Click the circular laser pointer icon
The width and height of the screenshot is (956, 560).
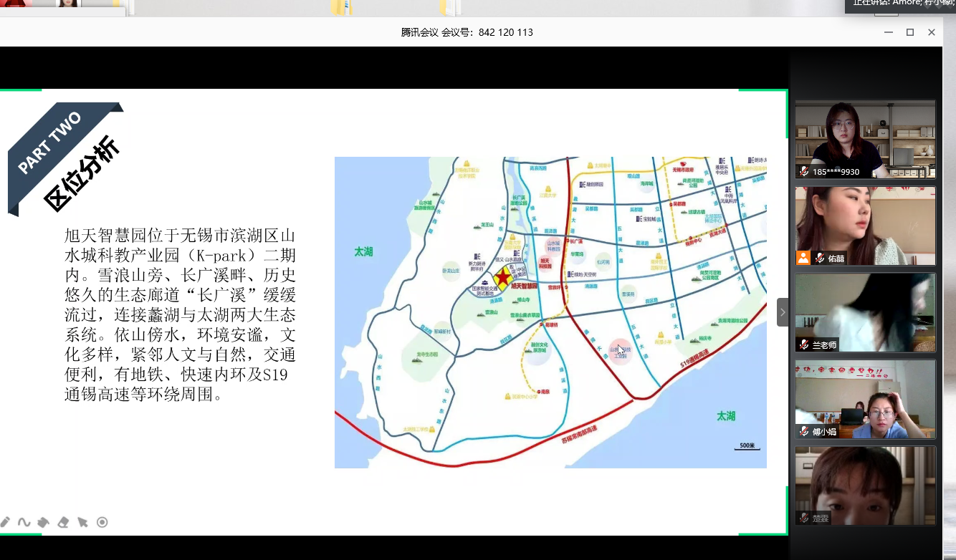point(102,522)
